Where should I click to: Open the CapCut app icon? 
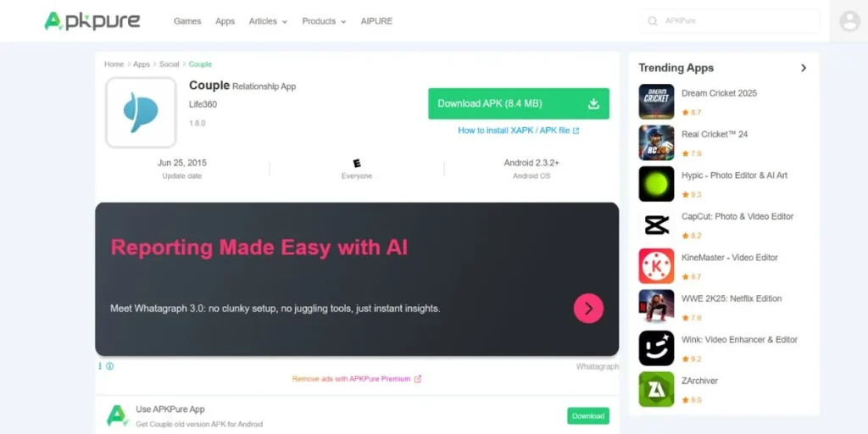(x=656, y=225)
